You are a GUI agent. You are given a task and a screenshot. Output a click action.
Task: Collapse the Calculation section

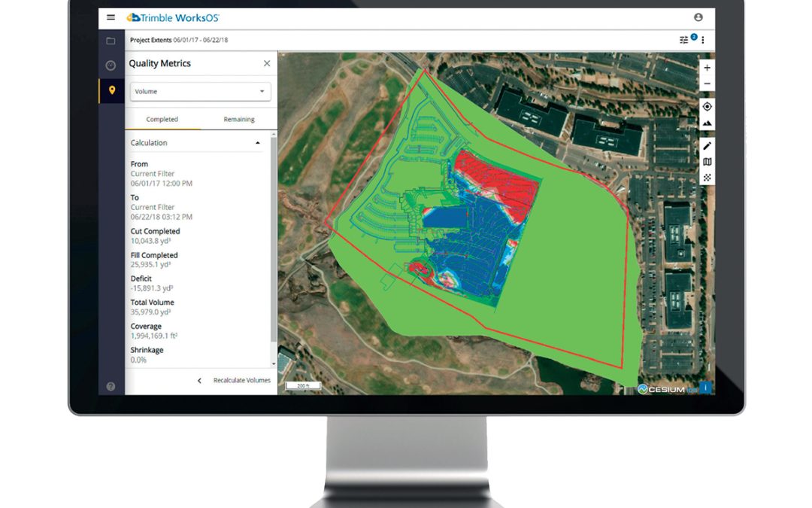(x=257, y=141)
